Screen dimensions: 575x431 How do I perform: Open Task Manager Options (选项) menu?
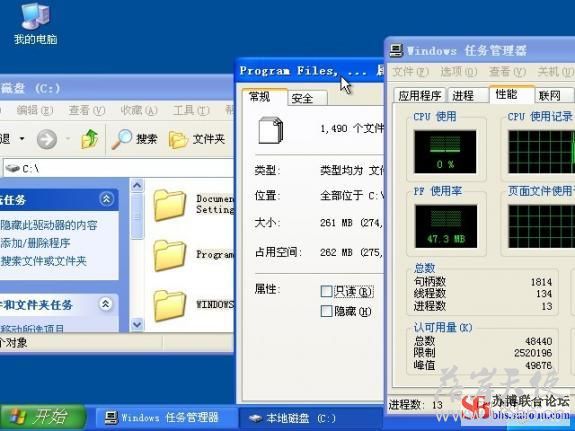(459, 72)
